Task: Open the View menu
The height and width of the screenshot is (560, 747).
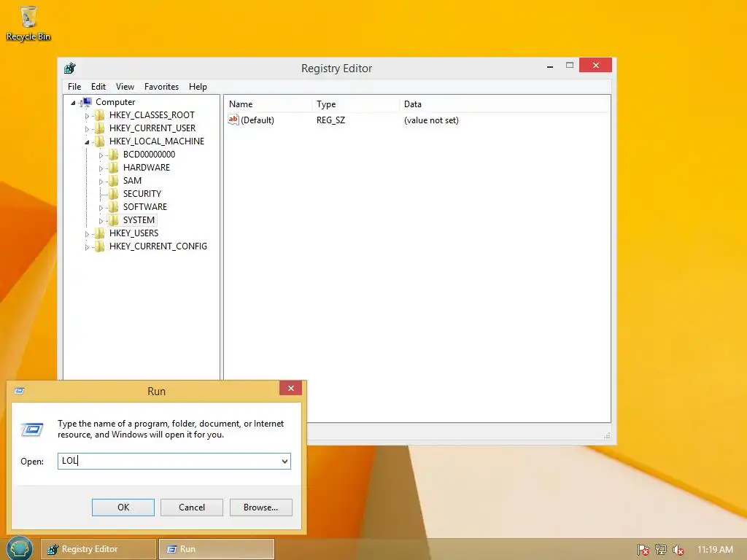Action: tap(125, 87)
